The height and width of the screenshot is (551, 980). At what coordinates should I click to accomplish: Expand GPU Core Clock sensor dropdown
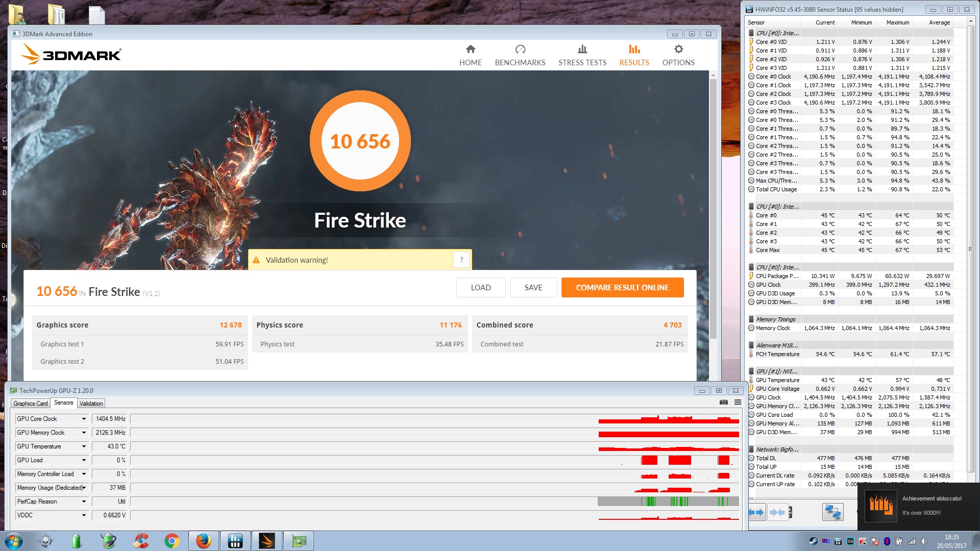click(84, 419)
